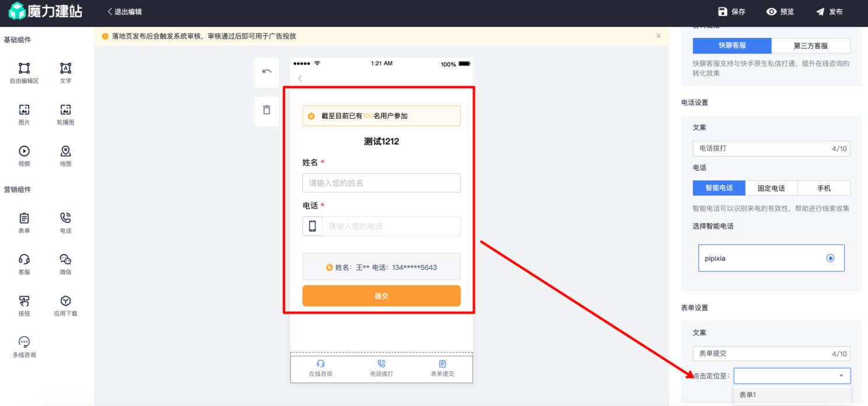Click the trash delete icon beside the preview

[x=266, y=110]
